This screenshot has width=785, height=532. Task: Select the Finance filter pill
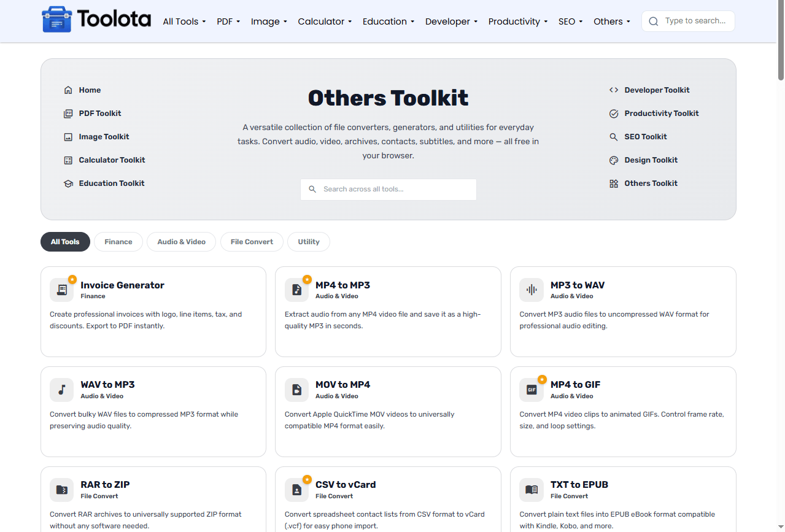118,242
